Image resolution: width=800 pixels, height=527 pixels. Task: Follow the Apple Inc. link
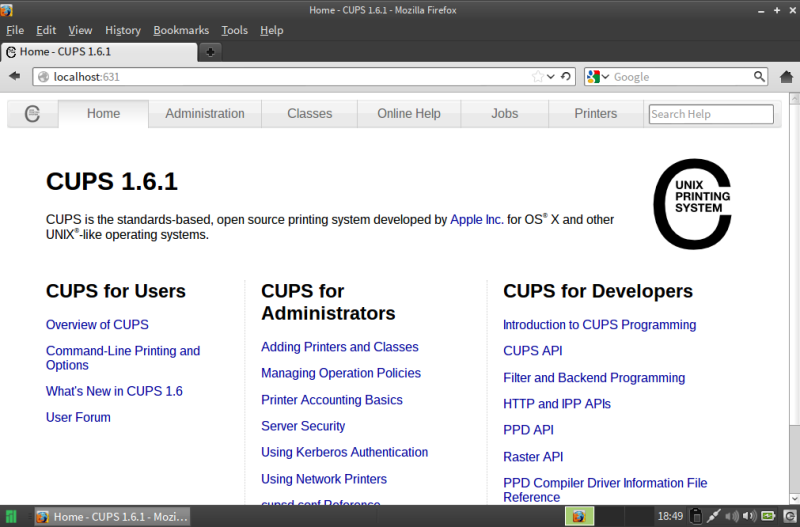point(477,219)
